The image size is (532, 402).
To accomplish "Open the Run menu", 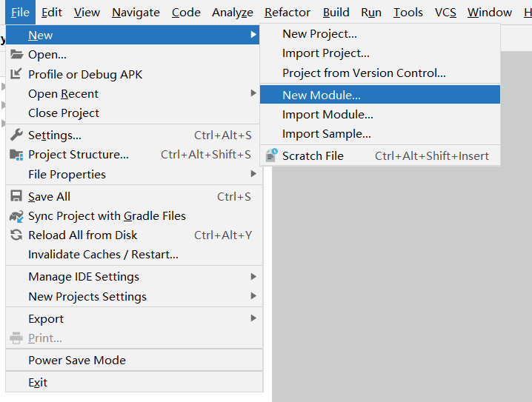I will pyautogui.click(x=371, y=12).
